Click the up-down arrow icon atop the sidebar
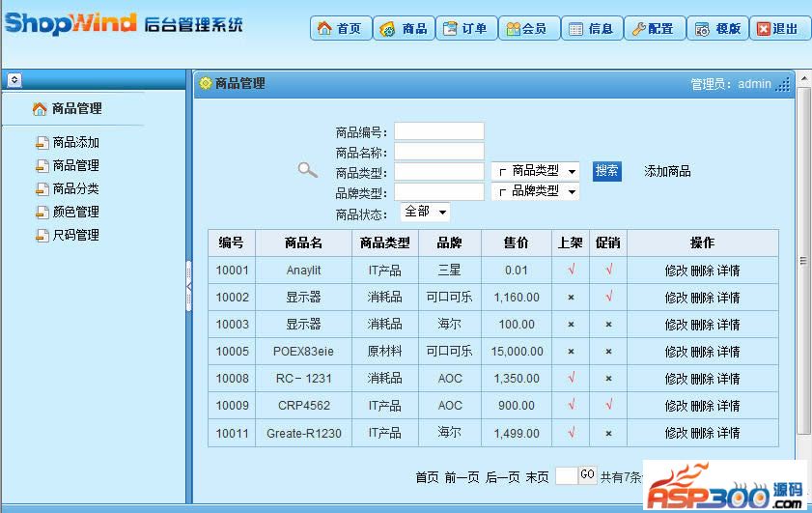This screenshot has width=812, height=513. 14,80
